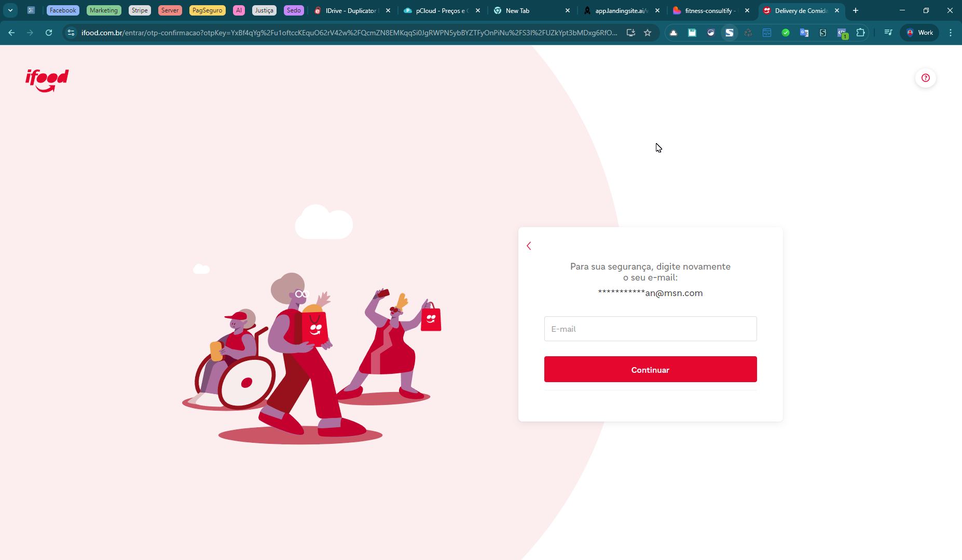962x560 pixels.
Task: Open the Chrome three-dot menu
Action: coord(951,33)
